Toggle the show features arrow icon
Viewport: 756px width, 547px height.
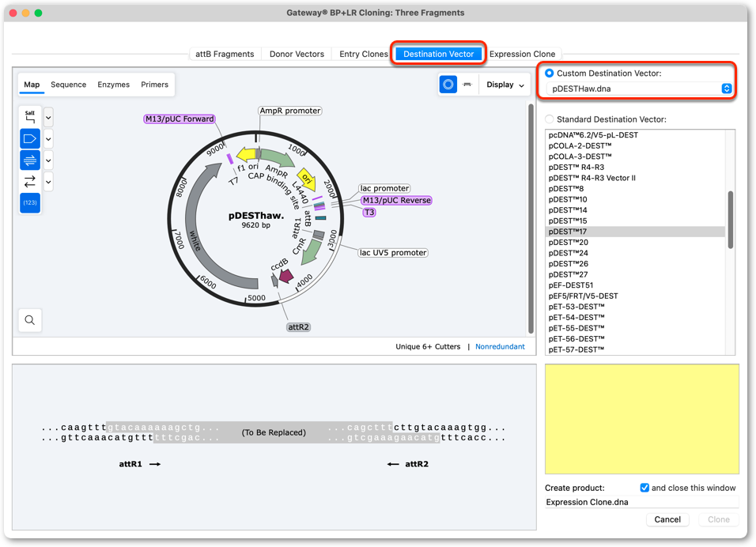30,139
